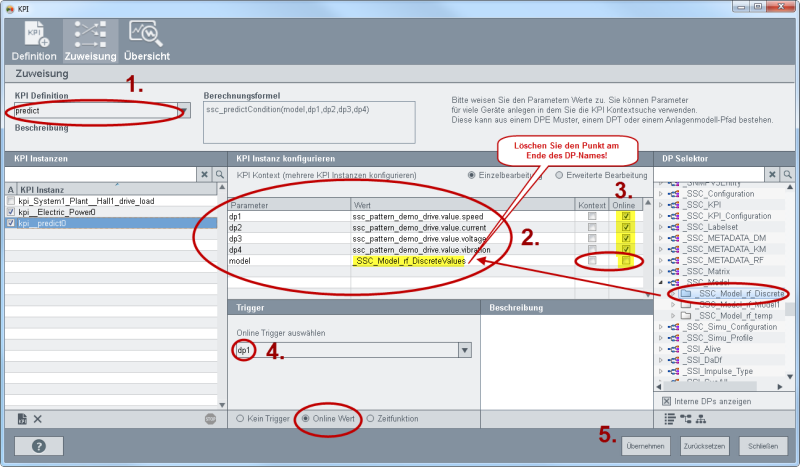Click the Schließen button

coord(763,446)
